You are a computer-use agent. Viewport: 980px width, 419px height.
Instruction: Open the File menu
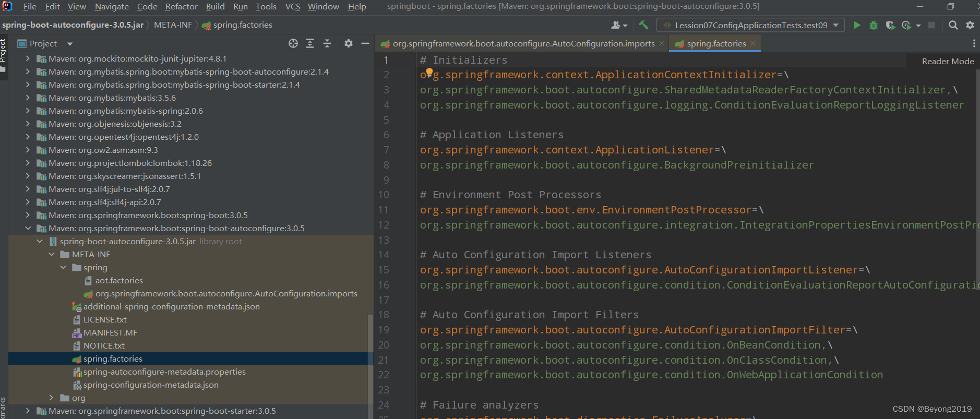(x=30, y=6)
